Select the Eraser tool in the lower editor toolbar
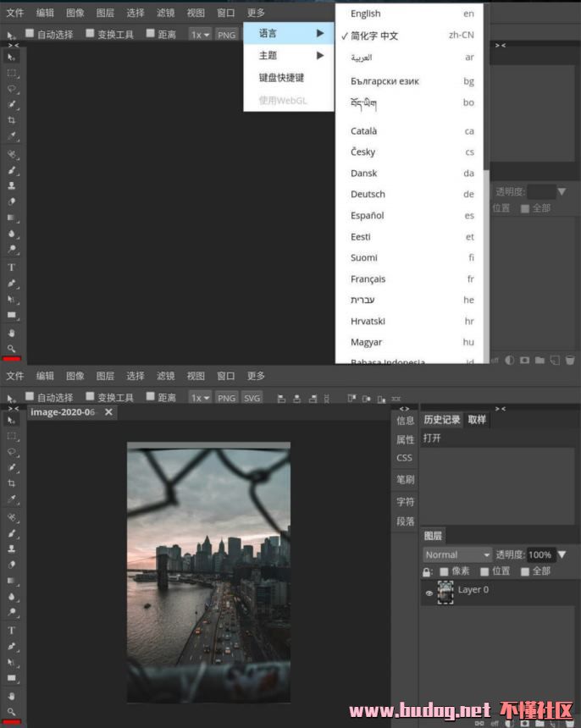The image size is (581, 728). 12,565
